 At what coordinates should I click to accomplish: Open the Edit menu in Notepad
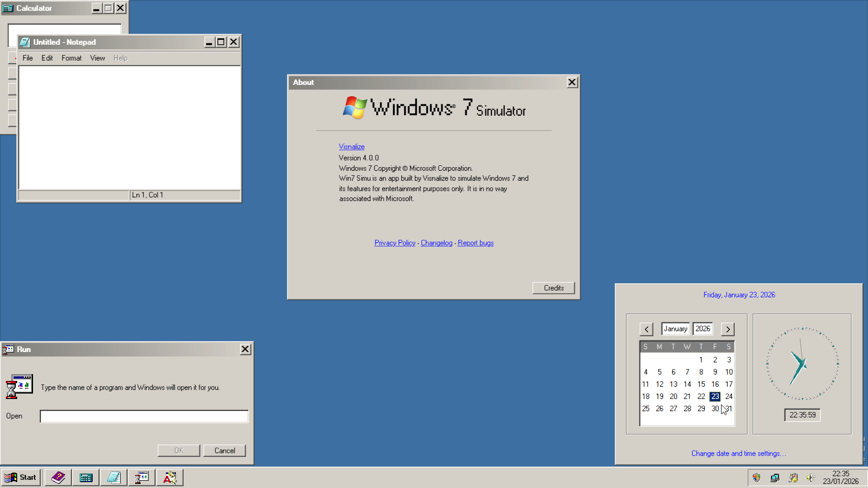(x=47, y=58)
